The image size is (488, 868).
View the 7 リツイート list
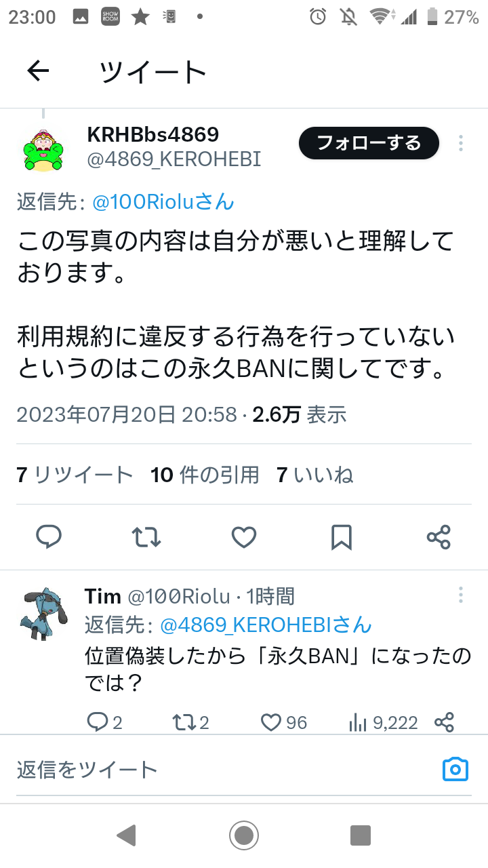click(x=75, y=475)
